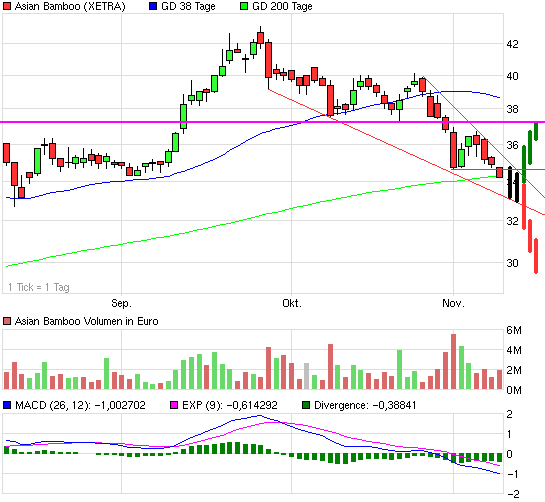The height and width of the screenshot is (502, 545).
Task: Click the MACD axis value 1
Action: pos(510,434)
